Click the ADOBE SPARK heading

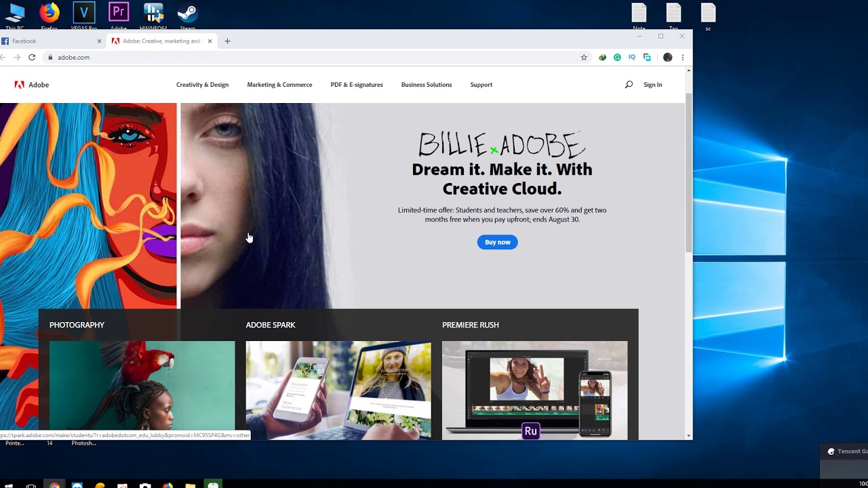point(271,325)
